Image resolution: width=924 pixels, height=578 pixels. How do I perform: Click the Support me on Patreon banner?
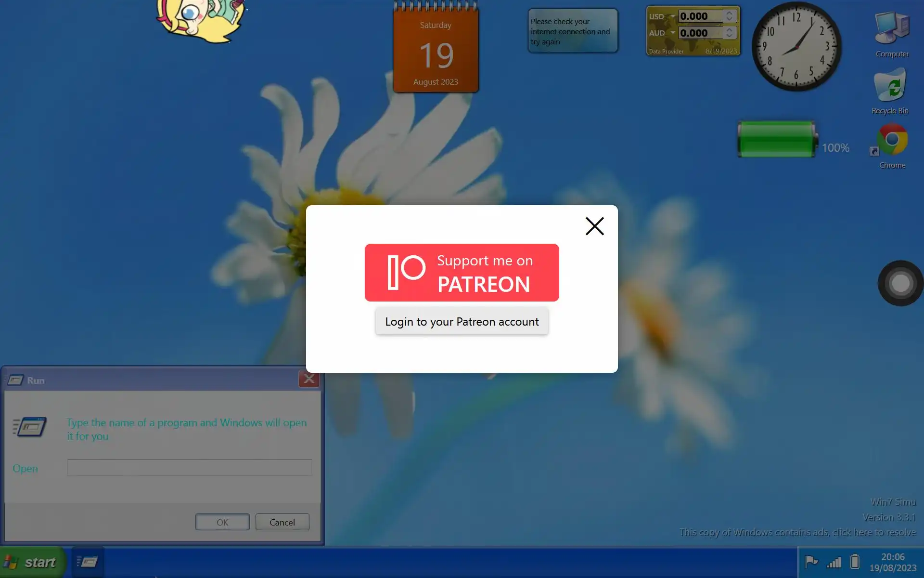[x=462, y=273]
